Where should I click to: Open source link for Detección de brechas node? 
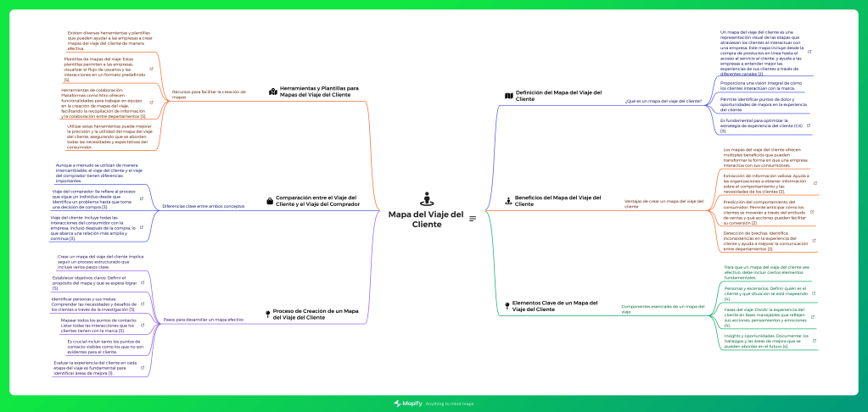click(x=815, y=241)
